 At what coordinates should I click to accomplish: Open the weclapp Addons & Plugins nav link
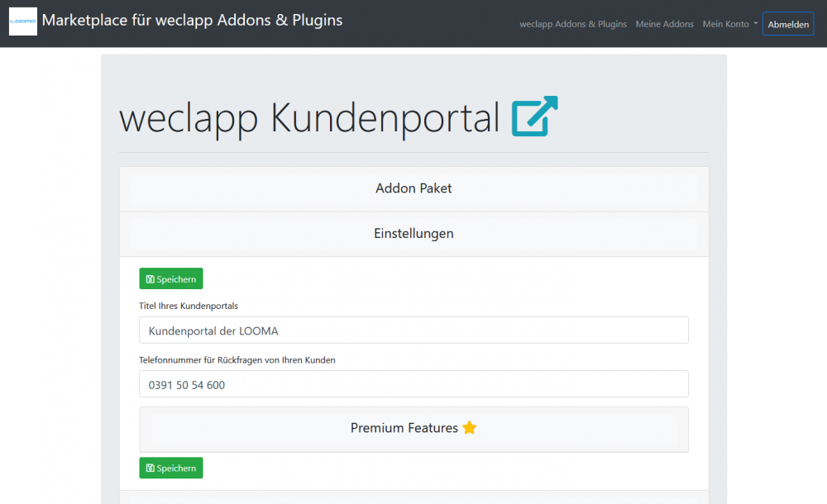[573, 24]
